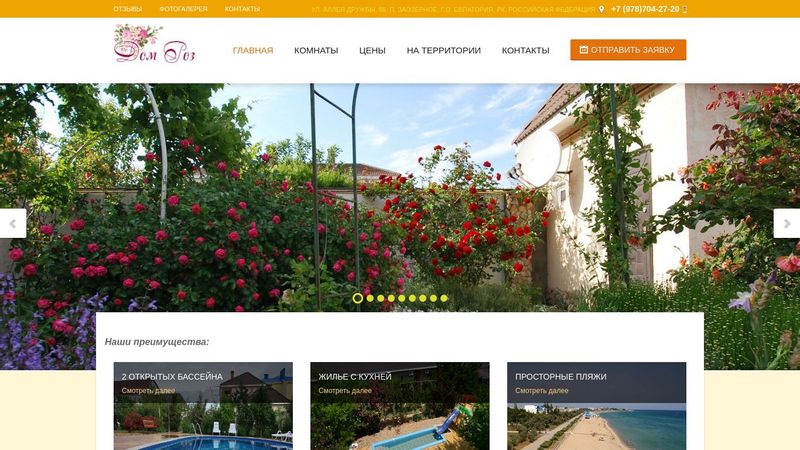Open Контакты in the main navigation
Screen dimensions: 800x450
[x=525, y=51]
